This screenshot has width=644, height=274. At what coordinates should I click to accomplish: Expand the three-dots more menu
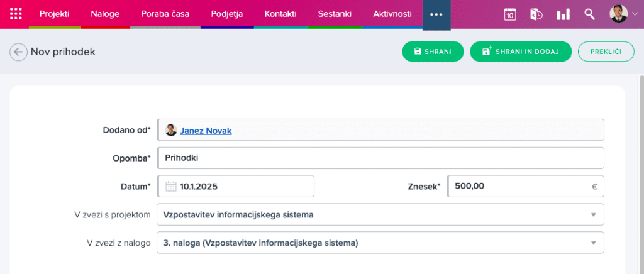click(x=436, y=14)
